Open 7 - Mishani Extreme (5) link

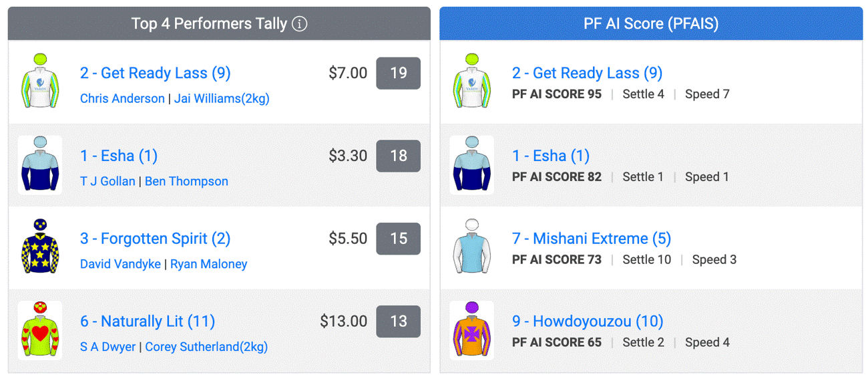pyautogui.click(x=592, y=239)
